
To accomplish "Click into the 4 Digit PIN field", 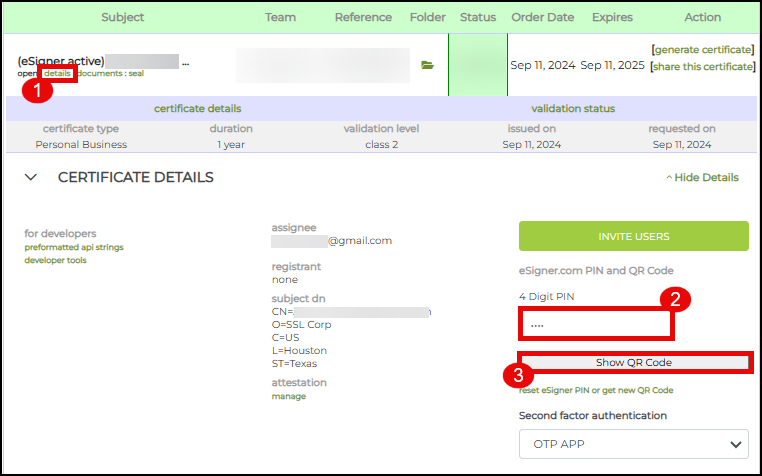I will click(595, 324).
